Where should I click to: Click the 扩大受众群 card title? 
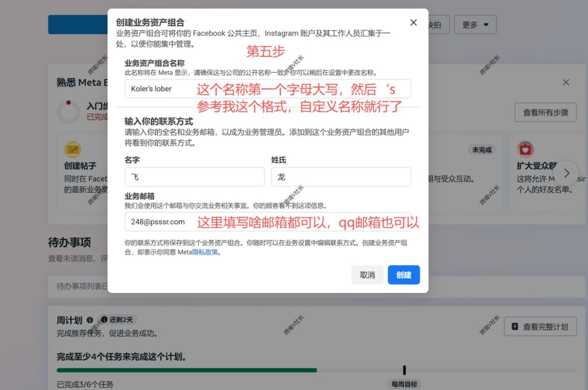[536, 166]
